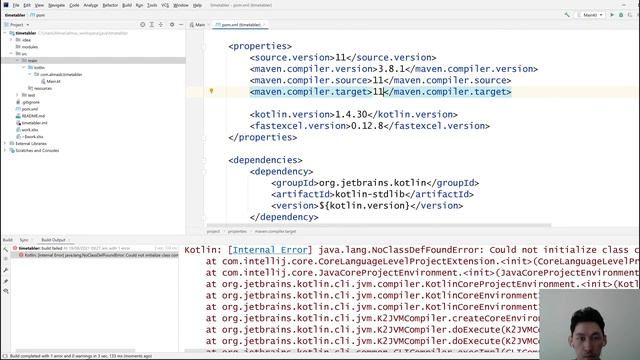Select the Build Output tab
The width and height of the screenshot is (640, 360).
click(x=53, y=240)
